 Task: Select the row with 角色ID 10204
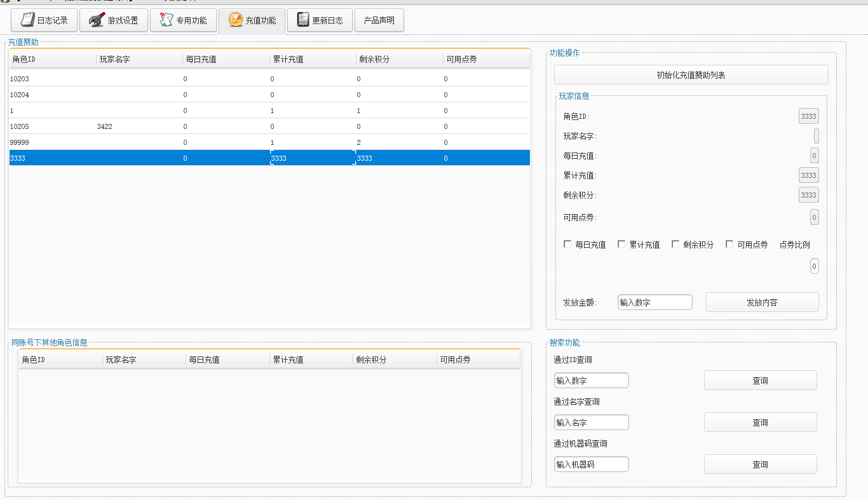pyautogui.click(x=269, y=95)
